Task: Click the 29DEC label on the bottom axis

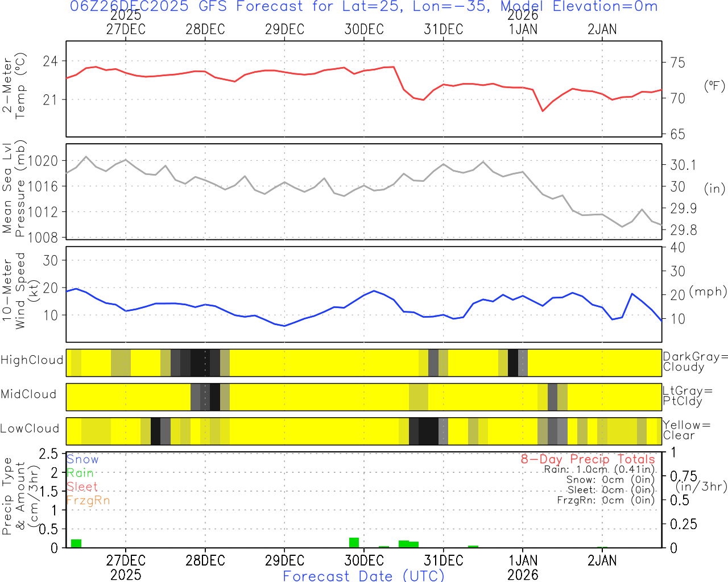Action: pyautogui.click(x=284, y=560)
